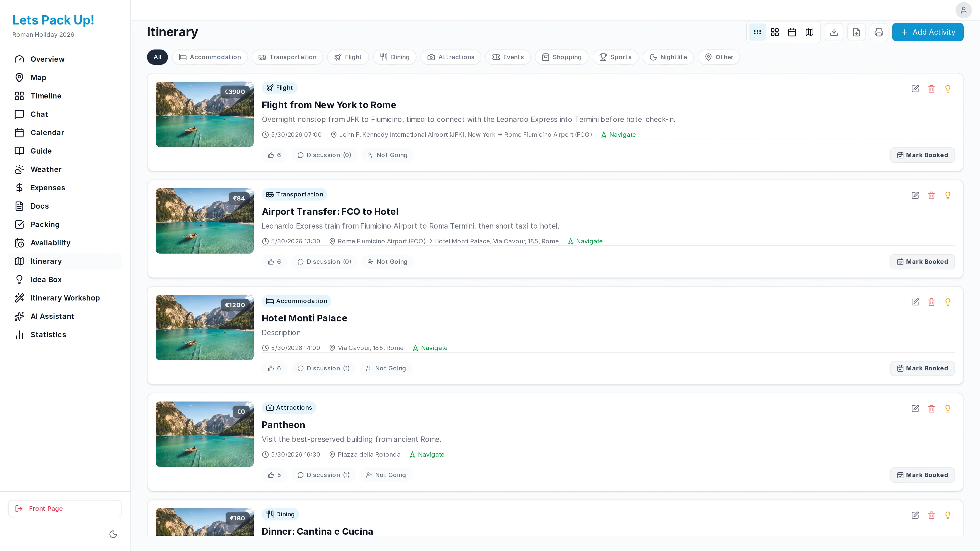The image size is (980, 551).
Task: Click the print itinerary icon
Action: (x=879, y=32)
